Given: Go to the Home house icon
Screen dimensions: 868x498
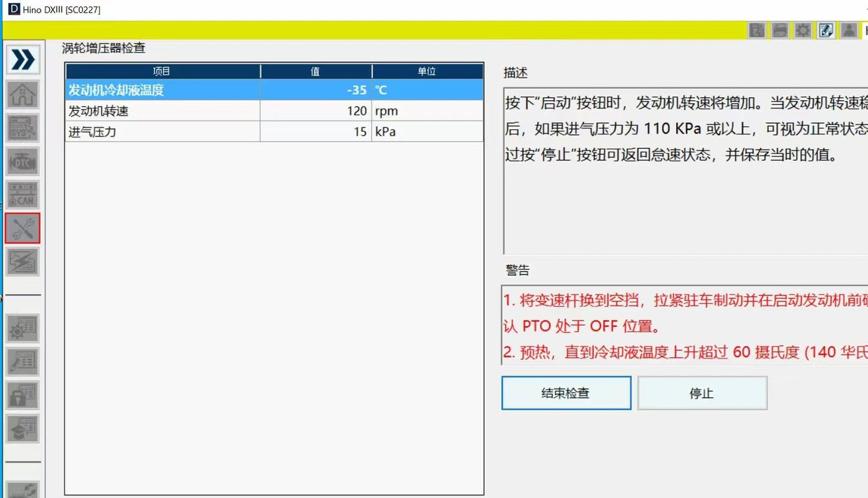Looking at the screenshot, I should coord(23,94).
